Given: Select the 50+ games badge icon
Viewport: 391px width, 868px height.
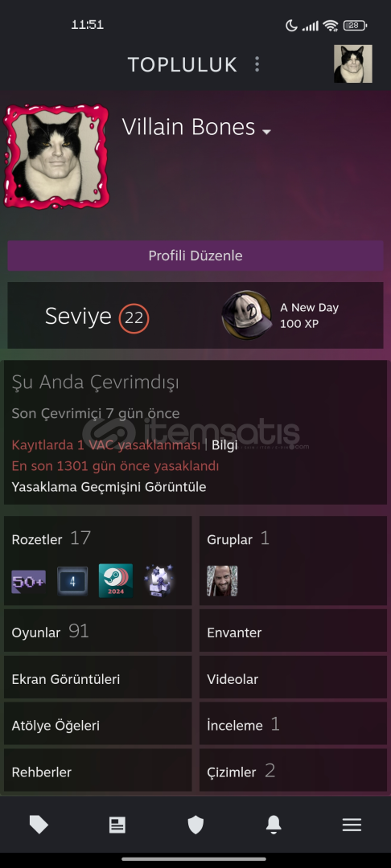Looking at the screenshot, I should point(29,581).
